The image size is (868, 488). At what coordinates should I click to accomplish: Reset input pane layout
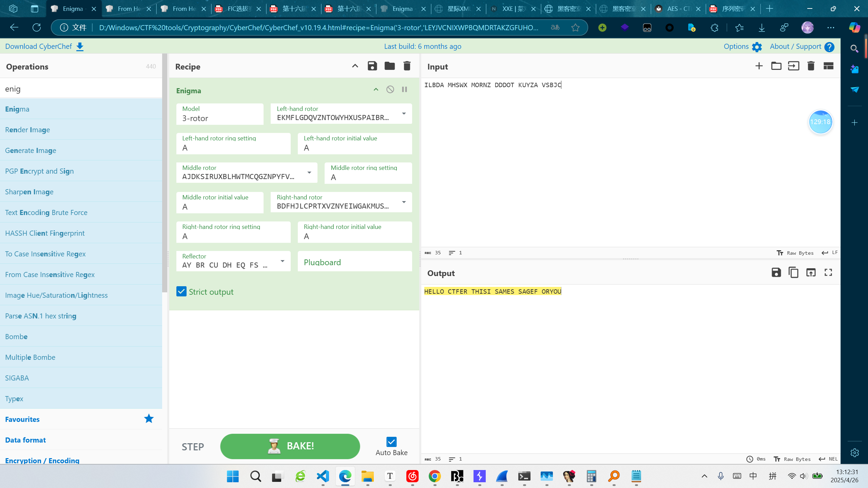(828, 66)
